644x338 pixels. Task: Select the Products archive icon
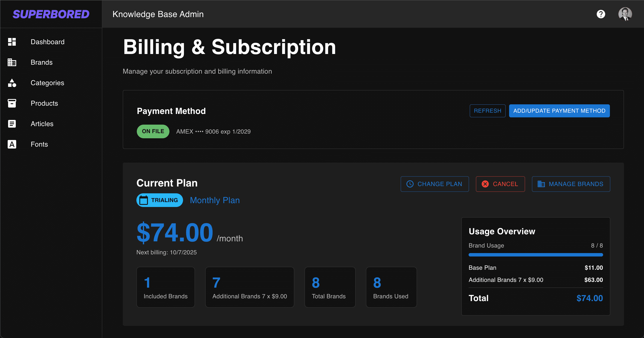[12, 103]
